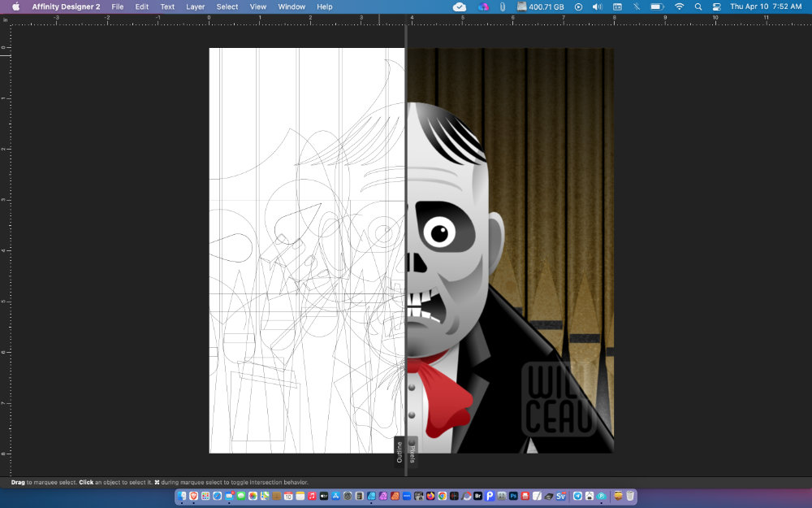Open the Select menu in menu bar
The width and height of the screenshot is (812, 508).
coord(227,7)
